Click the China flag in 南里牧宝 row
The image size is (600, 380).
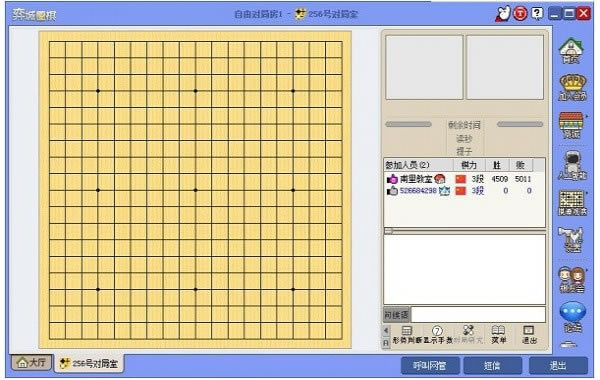(461, 179)
